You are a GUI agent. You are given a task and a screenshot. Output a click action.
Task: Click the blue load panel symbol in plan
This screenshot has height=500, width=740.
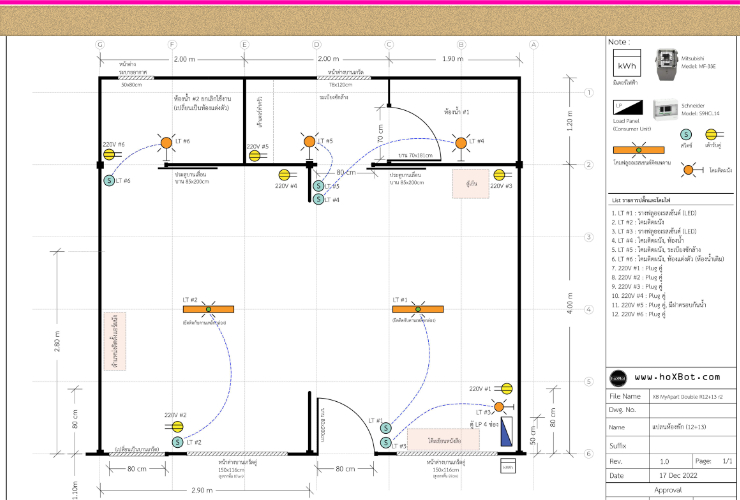pyautogui.click(x=506, y=433)
